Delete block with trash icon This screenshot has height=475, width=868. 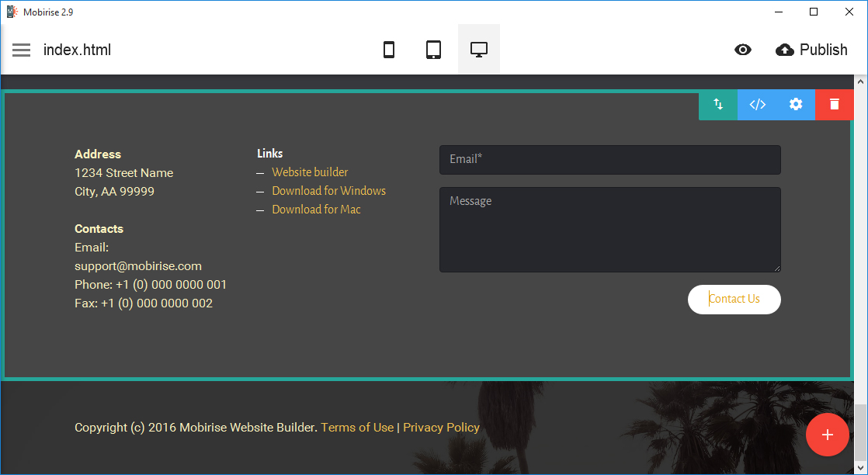835,104
